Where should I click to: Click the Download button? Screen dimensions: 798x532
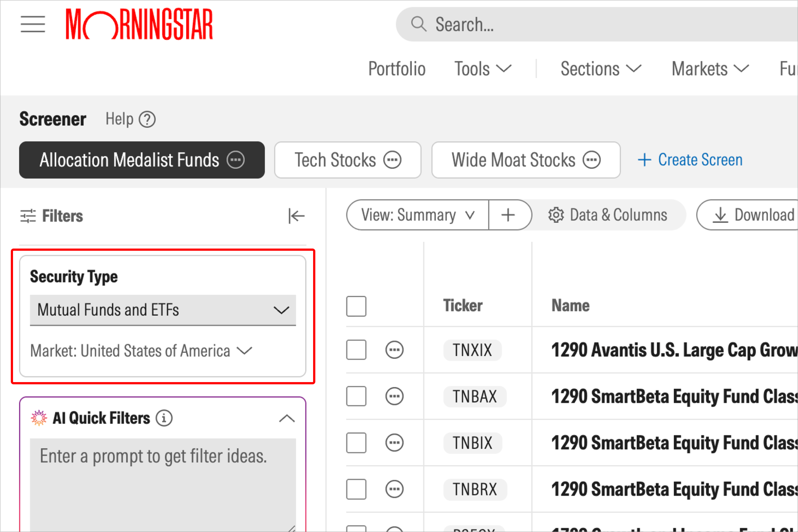[x=748, y=215]
